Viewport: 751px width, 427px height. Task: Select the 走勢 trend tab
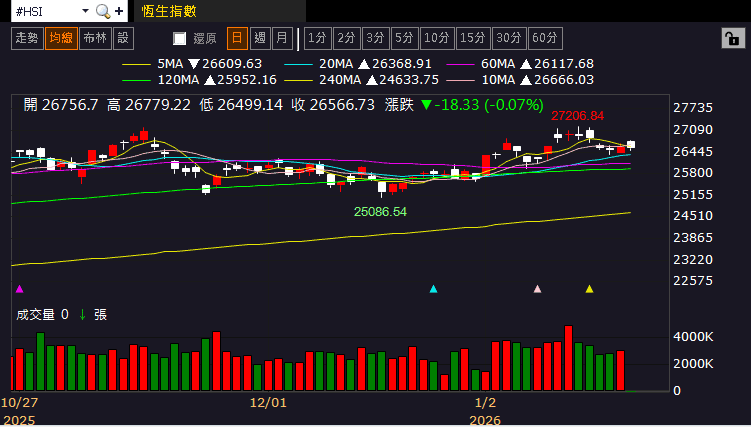click(x=27, y=38)
